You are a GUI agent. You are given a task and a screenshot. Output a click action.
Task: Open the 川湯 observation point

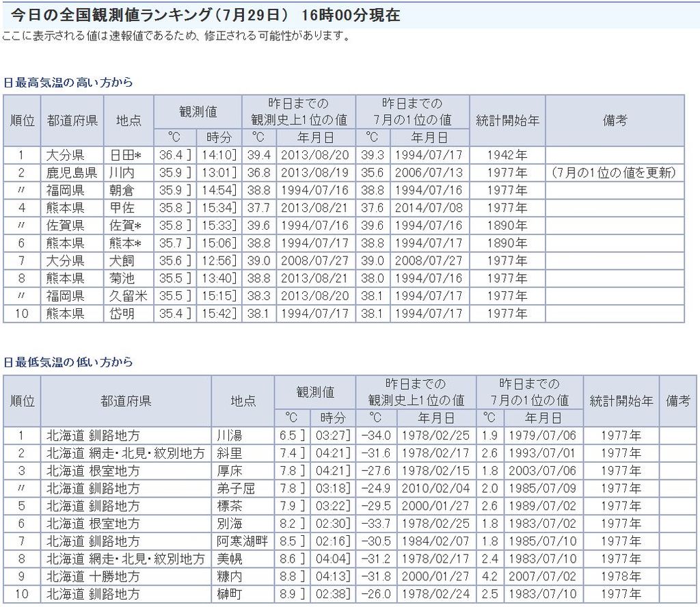pyautogui.click(x=229, y=435)
